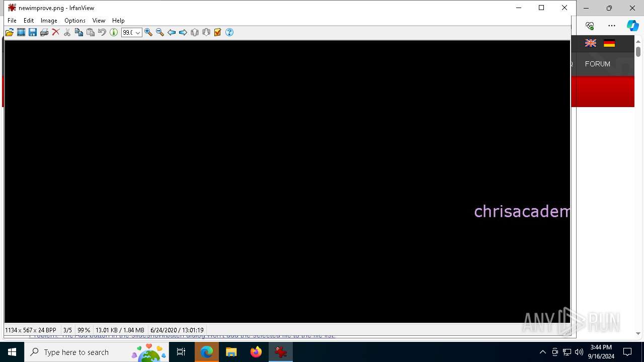Open Microsoft Edge from the taskbar
The height and width of the screenshot is (362, 644).
click(x=207, y=352)
